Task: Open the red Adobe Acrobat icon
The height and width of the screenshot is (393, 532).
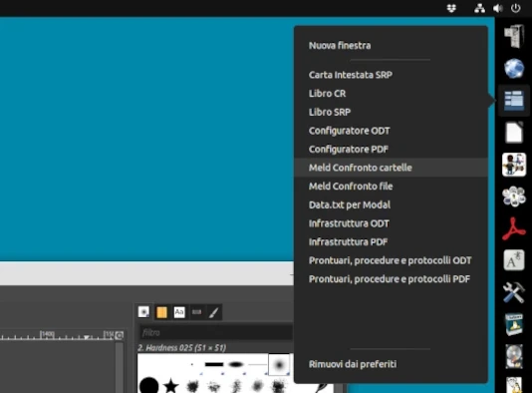Action: coord(514,229)
